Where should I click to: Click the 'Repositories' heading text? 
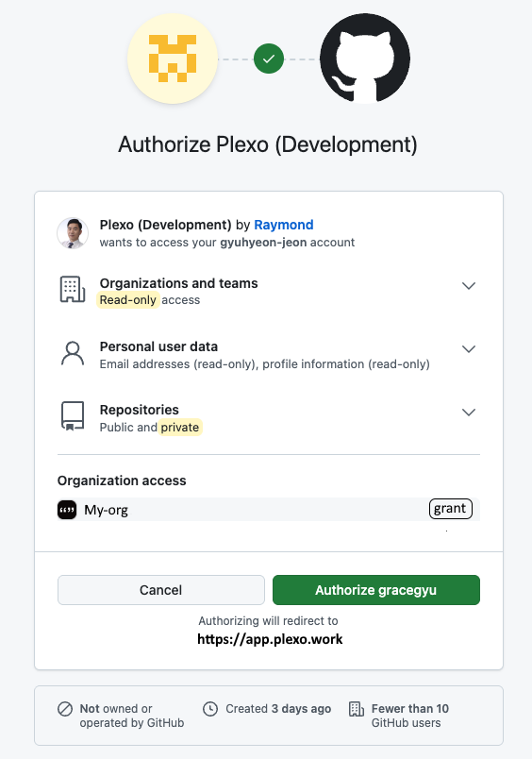click(x=140, y=410)
